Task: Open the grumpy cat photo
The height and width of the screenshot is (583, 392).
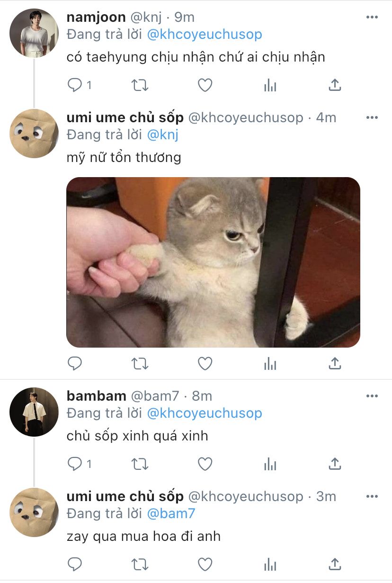Action: pos(213,262)
